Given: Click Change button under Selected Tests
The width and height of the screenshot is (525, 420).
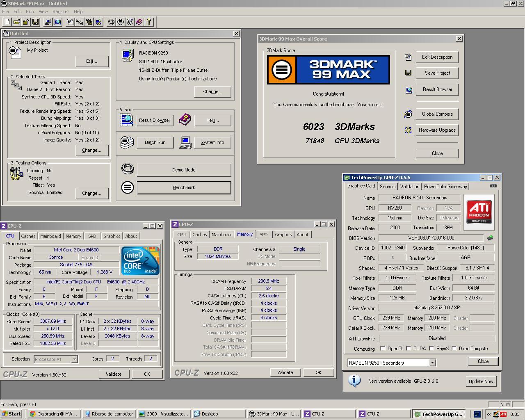Looking at the screenshot, I should point(92,150).
